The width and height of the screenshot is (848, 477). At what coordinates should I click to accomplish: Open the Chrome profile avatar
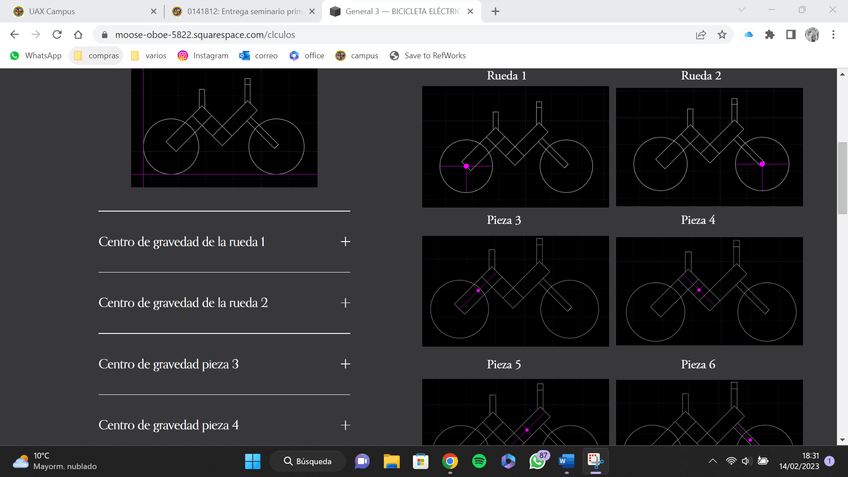click(812, 35)
